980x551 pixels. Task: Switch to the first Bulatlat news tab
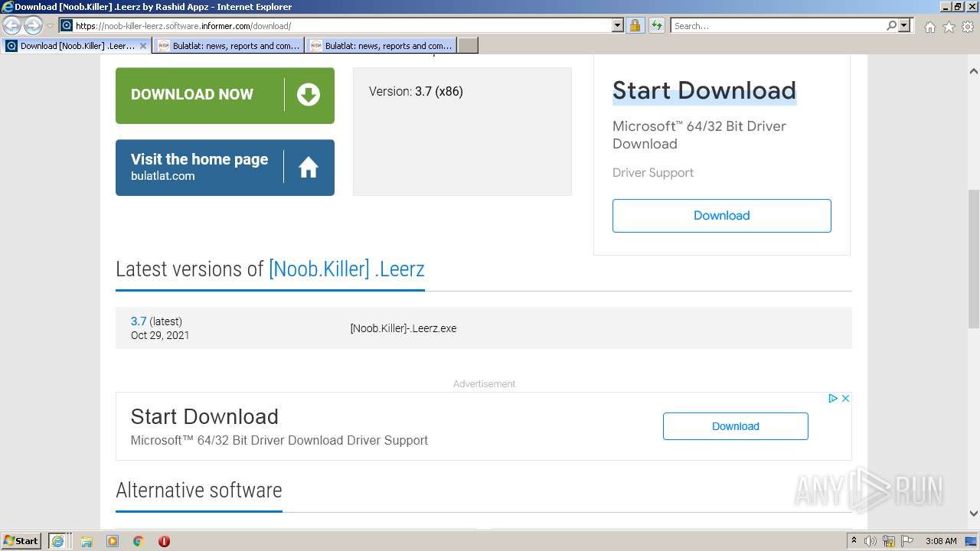228,46
